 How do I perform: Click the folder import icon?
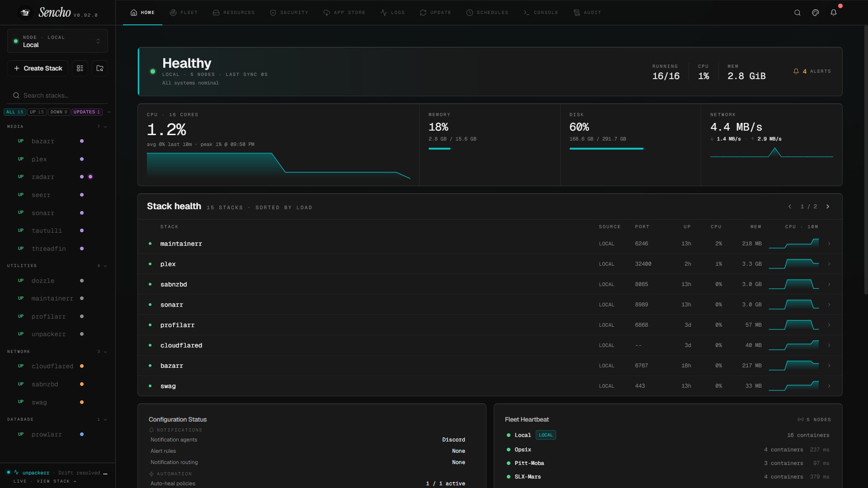(100, 68)
